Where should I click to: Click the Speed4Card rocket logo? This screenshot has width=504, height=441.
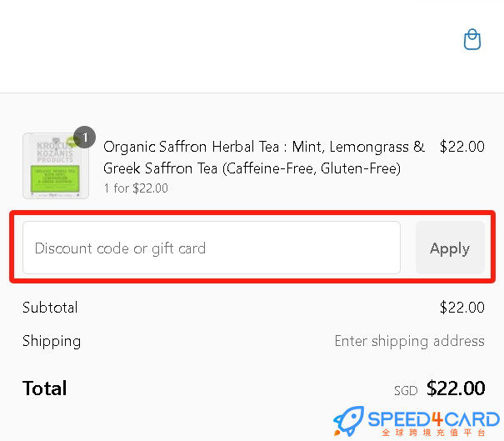tap(349, 421)
